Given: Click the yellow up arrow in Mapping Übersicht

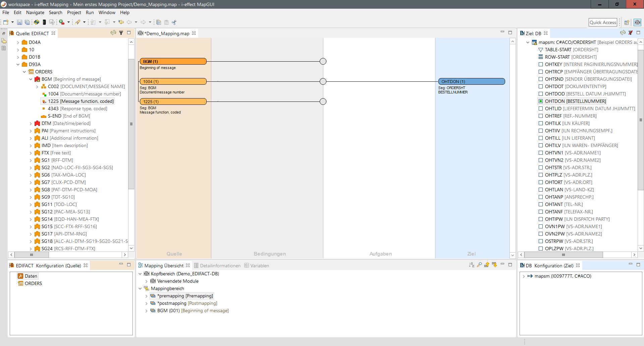Looking at the screenshot, I should point(487,265).
